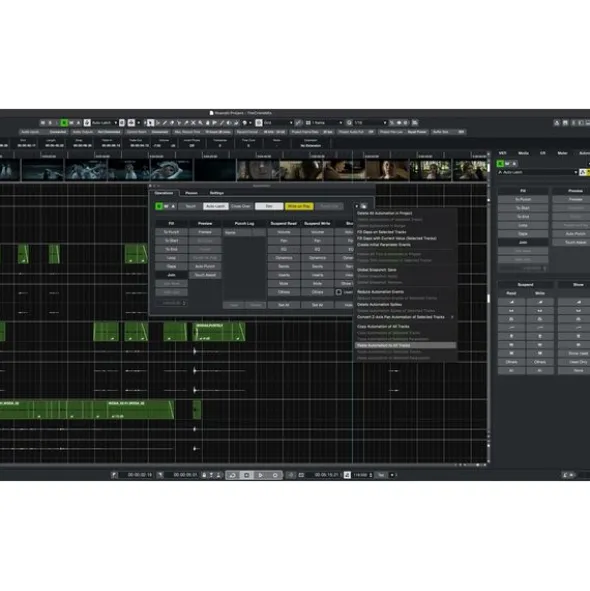Image resolution: width=590 pixels, height=591 pixels.
Task: Click the Suspend Write EQ button in the Automation panel
Action: coord(317,250)
